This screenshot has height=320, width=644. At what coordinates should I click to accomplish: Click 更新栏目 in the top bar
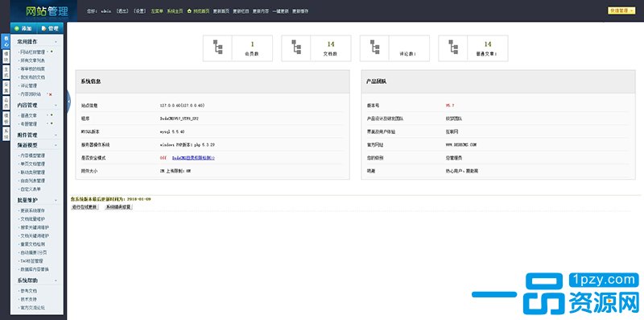tap(241, 11)
